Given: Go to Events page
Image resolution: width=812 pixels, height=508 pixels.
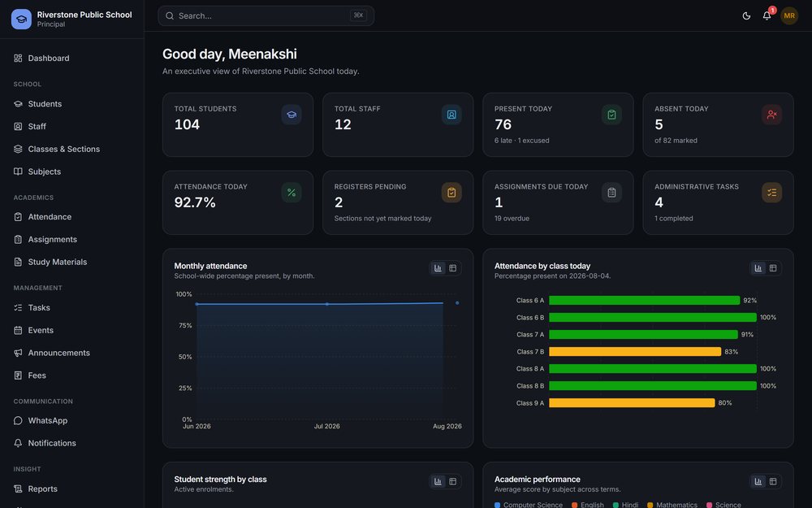Looking at the screenshot, I should [72, 330].
